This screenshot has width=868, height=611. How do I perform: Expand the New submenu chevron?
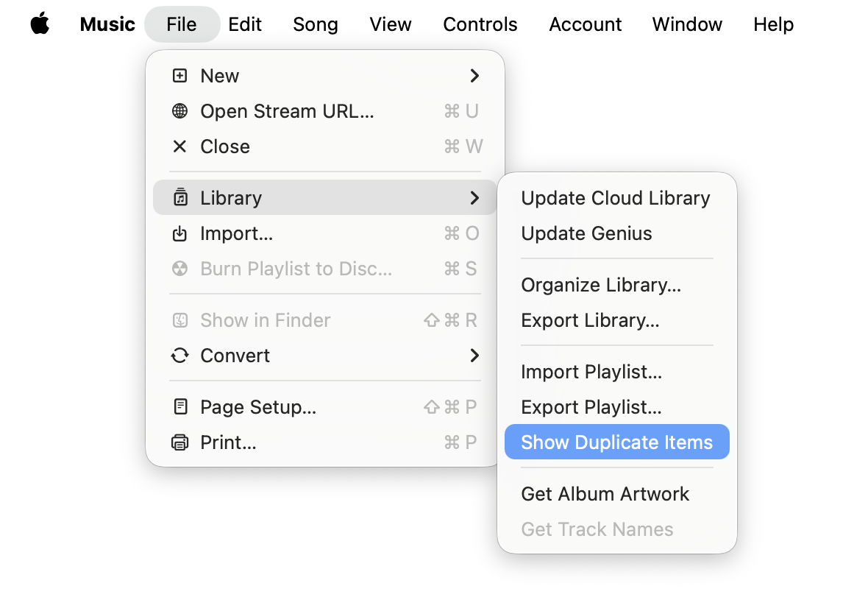(x=474, y=75)
